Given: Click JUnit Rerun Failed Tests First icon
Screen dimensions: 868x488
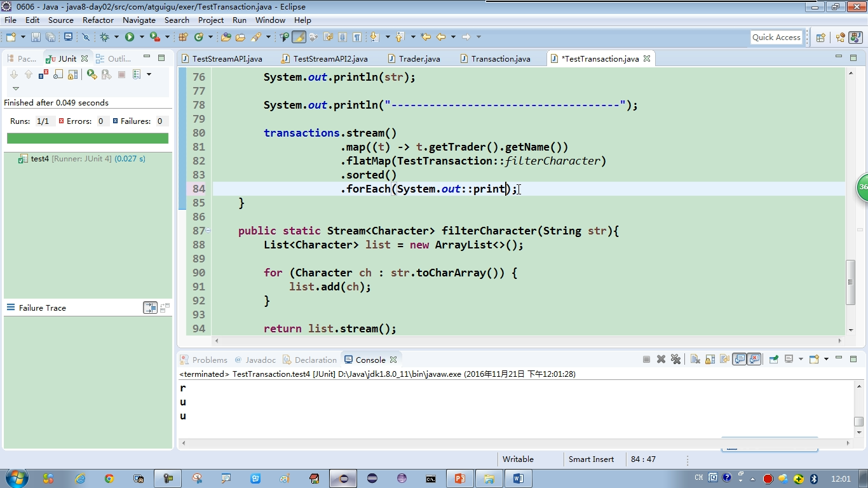Looking at the screenshot, I should 107,74.
